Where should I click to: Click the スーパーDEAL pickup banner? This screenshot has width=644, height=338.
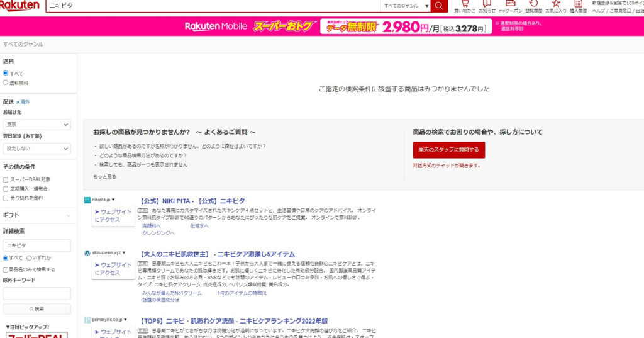pos(36,335)
